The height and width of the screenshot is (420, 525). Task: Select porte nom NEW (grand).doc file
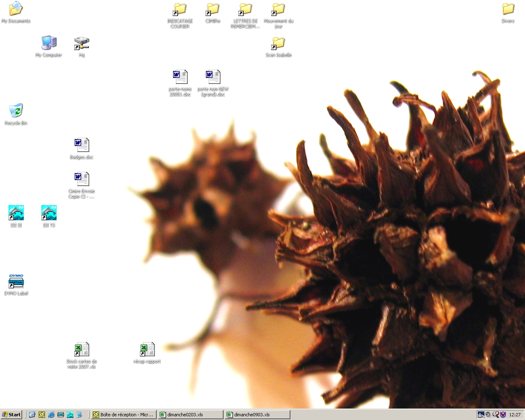click(213, 83)
